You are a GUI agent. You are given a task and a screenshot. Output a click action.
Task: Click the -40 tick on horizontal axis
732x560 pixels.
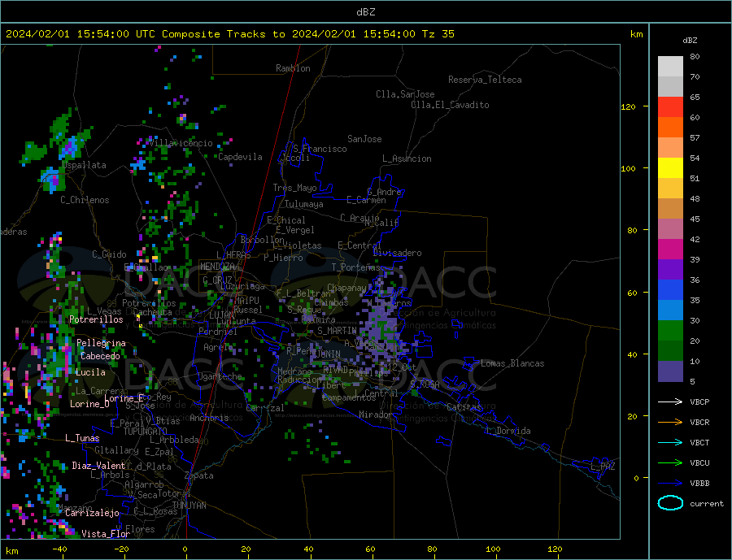pyautogui.click(x=59, y=549)
